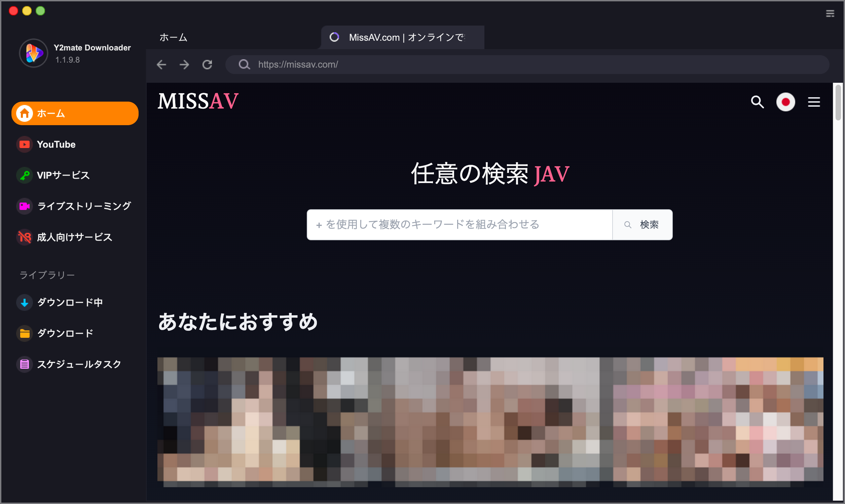
Task: Reload the page with the refresh icon
Action: pyautogui.click(x=207, y=65)
